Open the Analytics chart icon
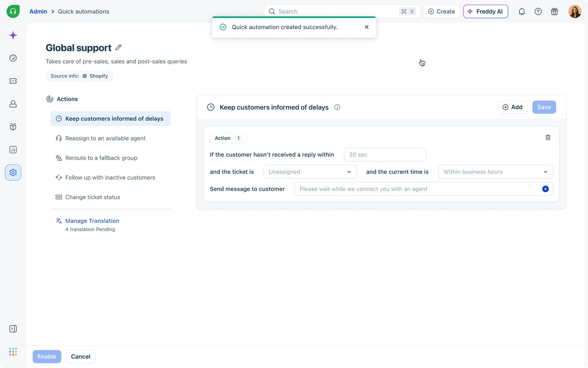 [x=13, y=150]
